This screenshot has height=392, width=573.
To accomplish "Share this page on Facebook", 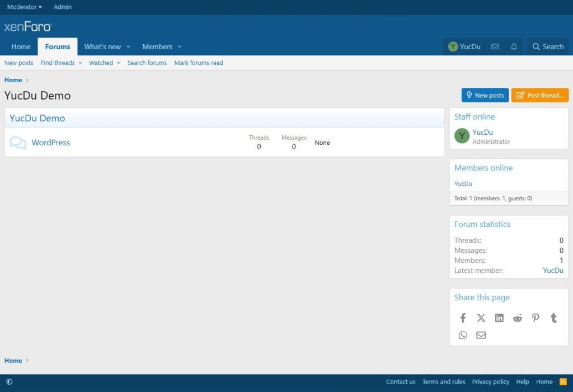I will [463, 318].
